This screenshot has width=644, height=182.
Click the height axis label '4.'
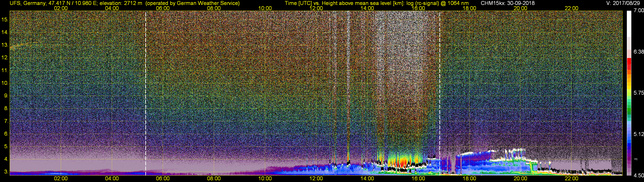coord(6,159)
